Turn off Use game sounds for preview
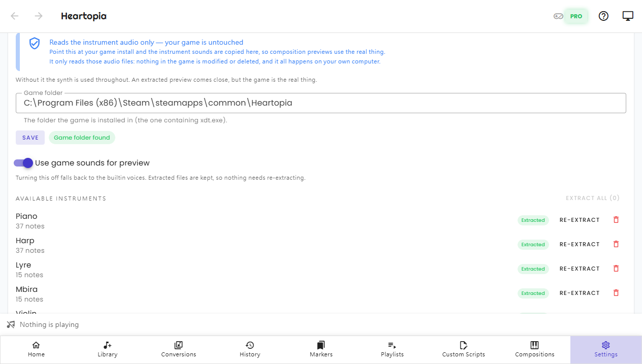Screen dimensions: 642x364 (23, 163)
